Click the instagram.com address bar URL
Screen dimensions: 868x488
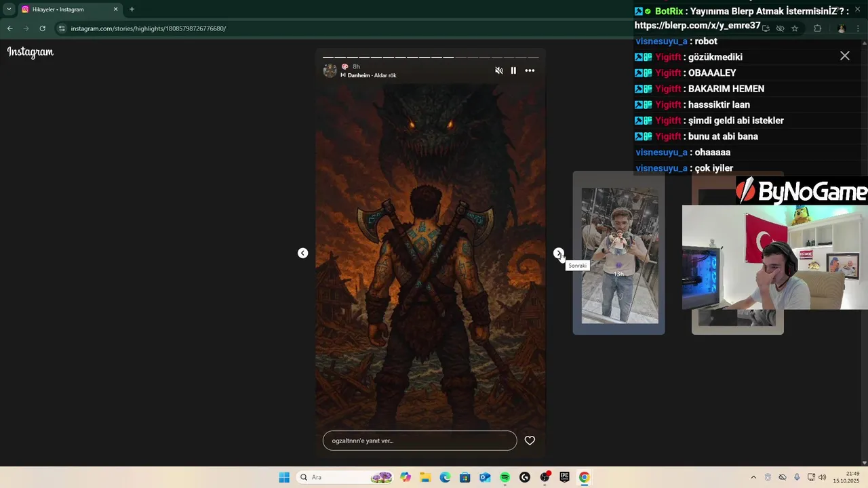coord(149,28)
